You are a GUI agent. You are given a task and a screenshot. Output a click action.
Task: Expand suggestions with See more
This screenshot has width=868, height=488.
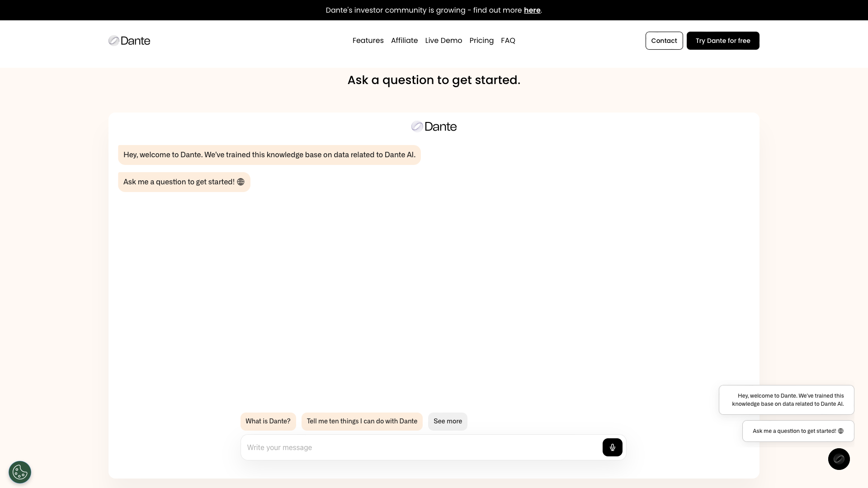(x=448, y=421)
